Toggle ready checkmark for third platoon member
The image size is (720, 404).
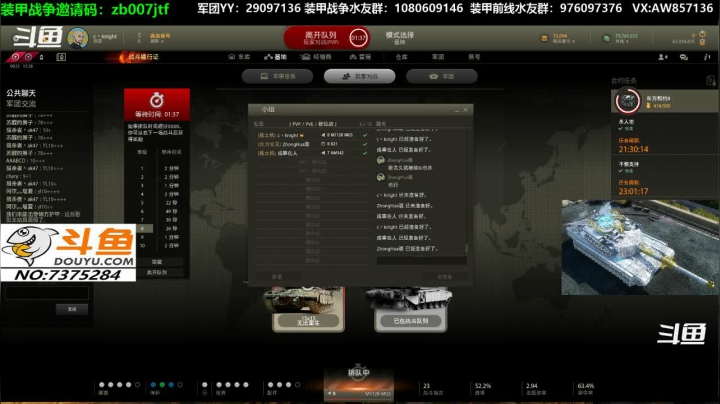click(365, 153)
